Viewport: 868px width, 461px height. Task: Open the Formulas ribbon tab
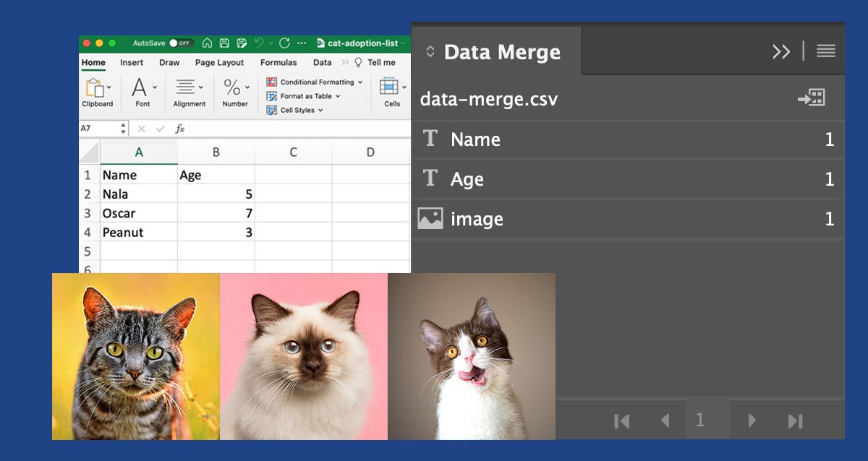[278, 63]
